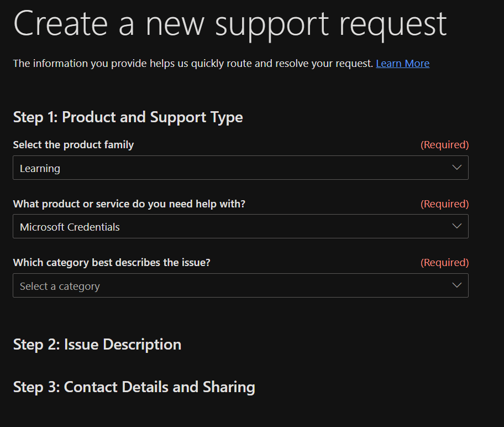This screenshot has width=504, height=427.
Task: Click the Required marker for product or service
Action: tap(444, 204)
